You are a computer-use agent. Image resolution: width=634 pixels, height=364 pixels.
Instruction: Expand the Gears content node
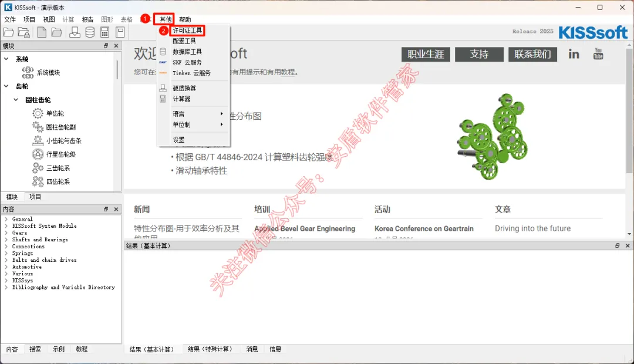6,232
